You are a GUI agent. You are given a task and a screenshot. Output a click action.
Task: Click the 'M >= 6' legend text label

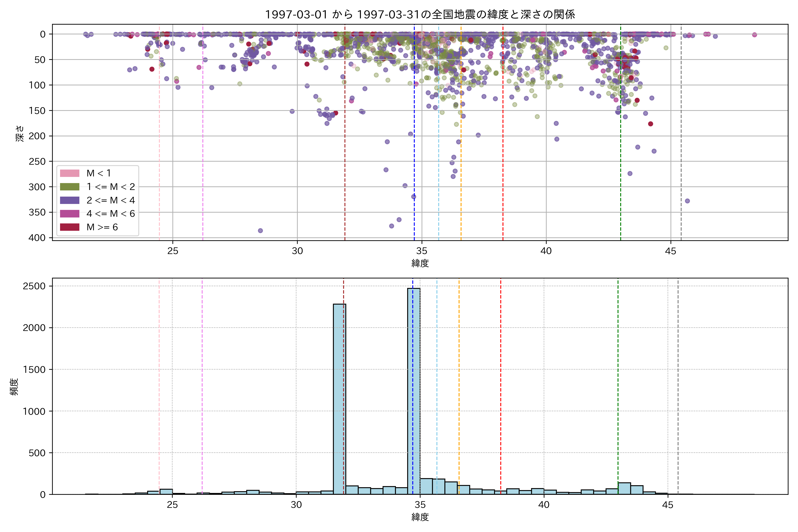pos(102,227)
